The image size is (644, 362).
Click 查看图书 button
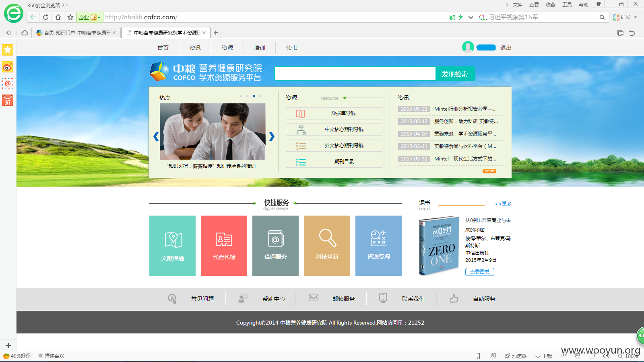pyautogui.click(x=479, y=272)
